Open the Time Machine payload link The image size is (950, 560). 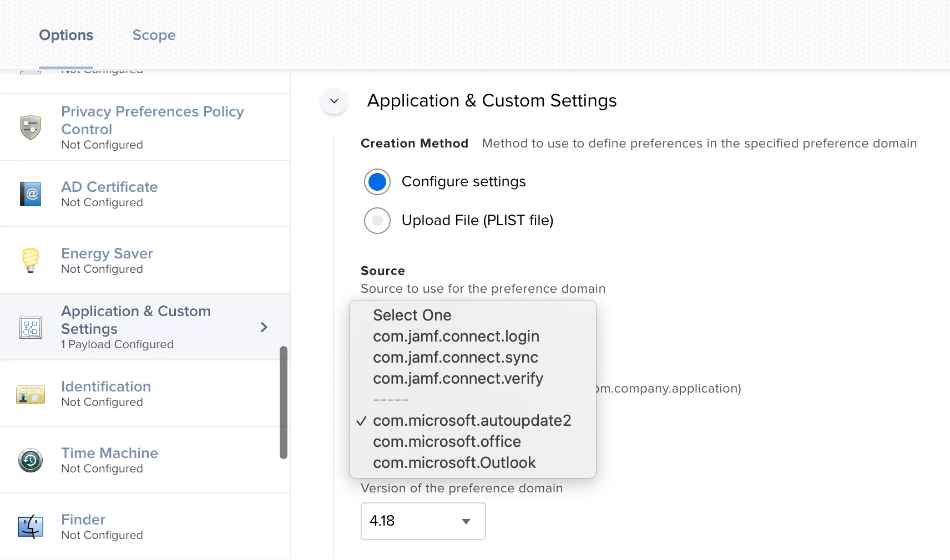click(x=110, y=453)
